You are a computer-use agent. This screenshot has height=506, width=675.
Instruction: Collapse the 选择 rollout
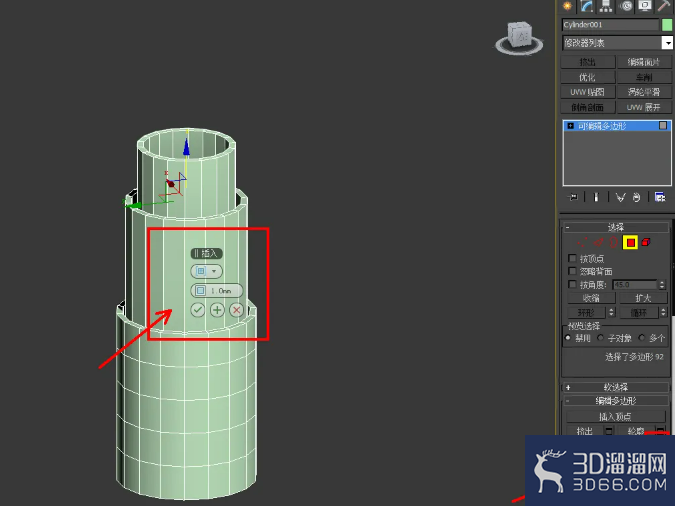pyautogui.click(x=616, y=227)
